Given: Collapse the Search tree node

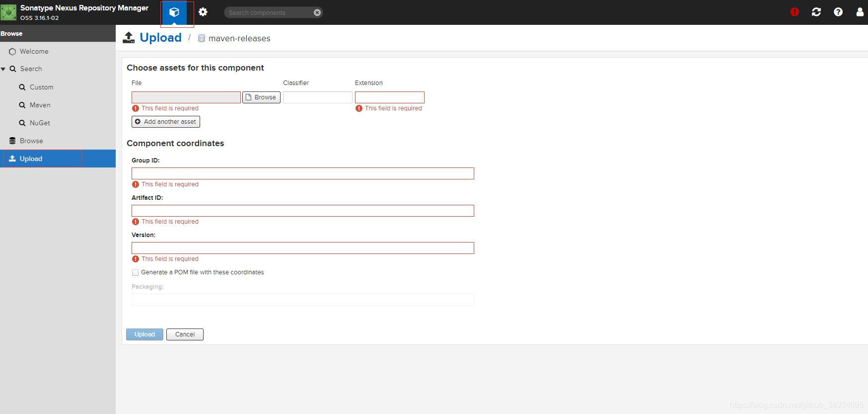Looking at the screenshot, I should click(x=3, y=69).
